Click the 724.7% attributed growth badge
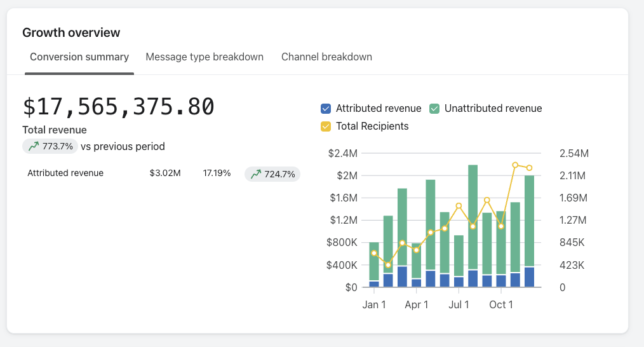Image resolution: width=644 pixels, height=347 pixels. 272,174
